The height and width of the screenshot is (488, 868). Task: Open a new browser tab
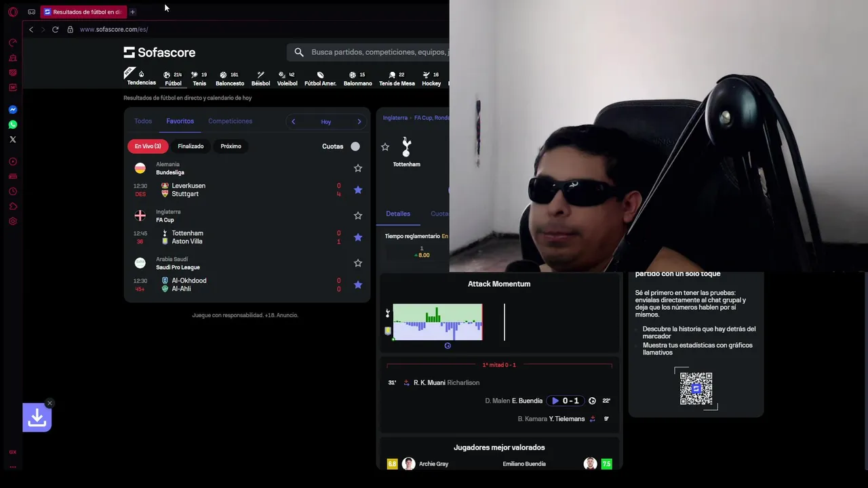click(x=132, y=12)
